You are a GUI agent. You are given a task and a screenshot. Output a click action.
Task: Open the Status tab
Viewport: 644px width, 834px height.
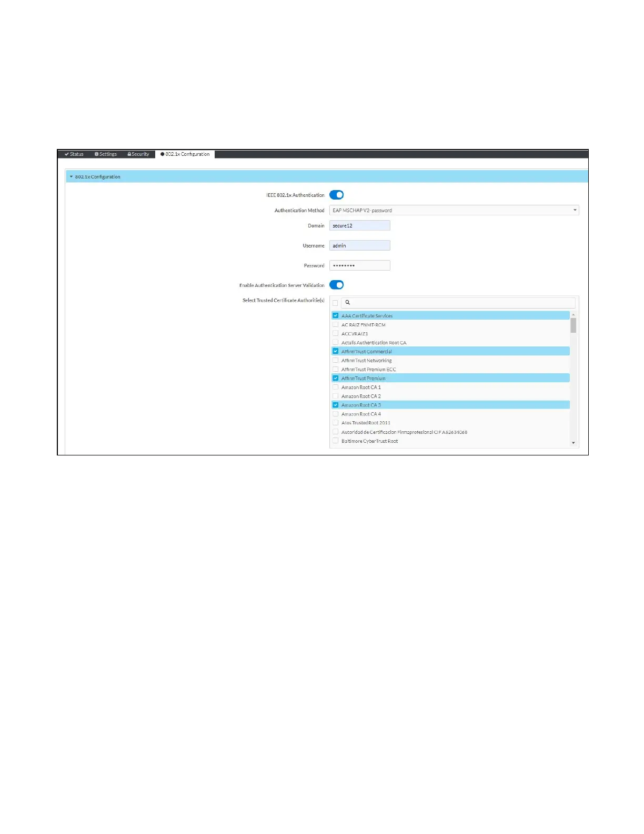[x=74, y=154]
